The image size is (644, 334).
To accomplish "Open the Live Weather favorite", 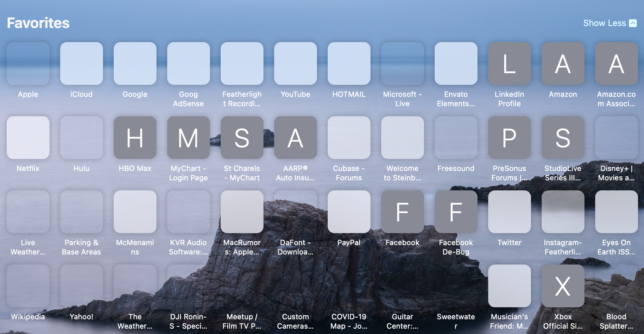I will click(28, 212).
